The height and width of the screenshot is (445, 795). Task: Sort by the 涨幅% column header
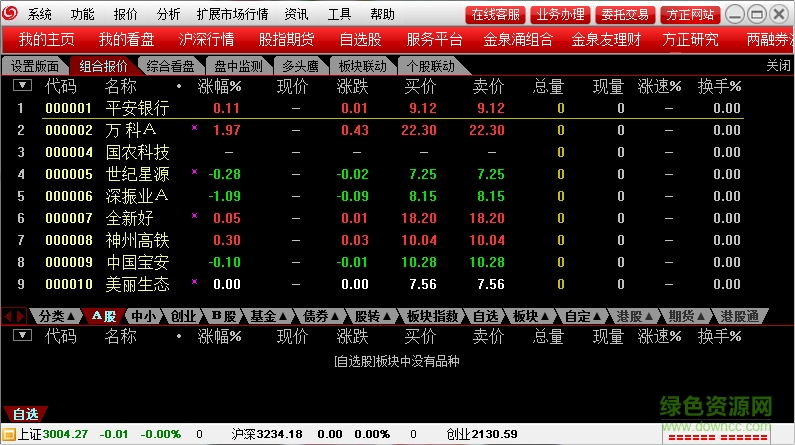point(220,86)
